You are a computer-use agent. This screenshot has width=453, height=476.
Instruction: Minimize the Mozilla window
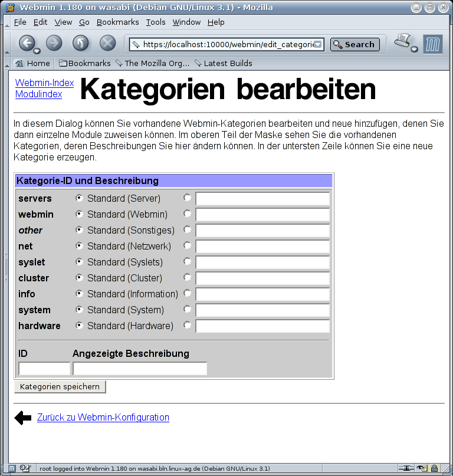(416, 8)
